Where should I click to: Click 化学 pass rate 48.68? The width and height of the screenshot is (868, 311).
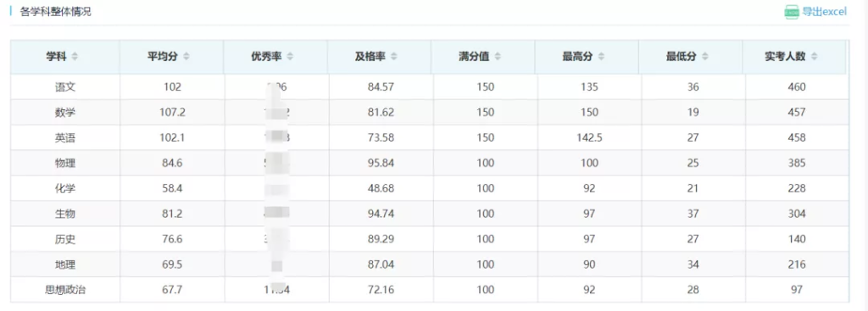(x=381, y=189)
